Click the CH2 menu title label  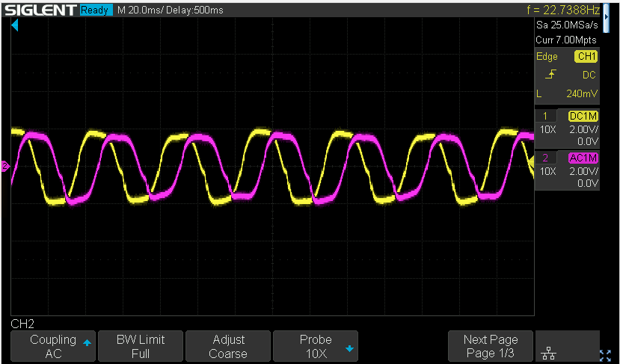(22, 324)
